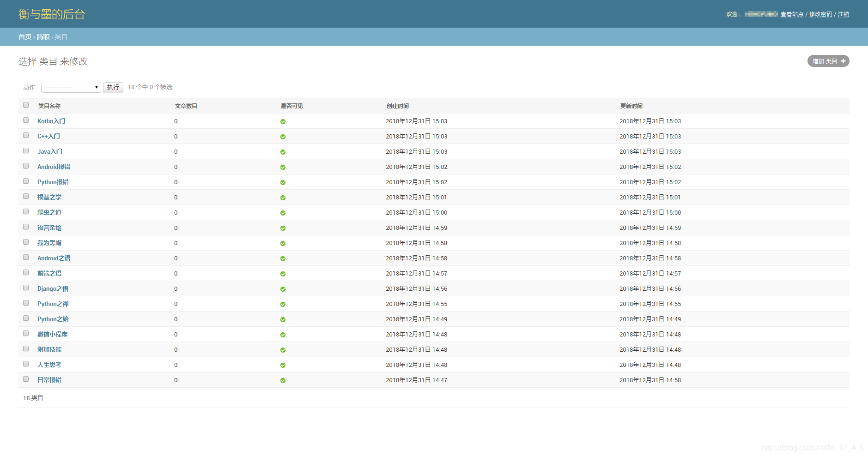Click the 18 类目 count text
Viewport: 868px width, 456px height.
33,398
